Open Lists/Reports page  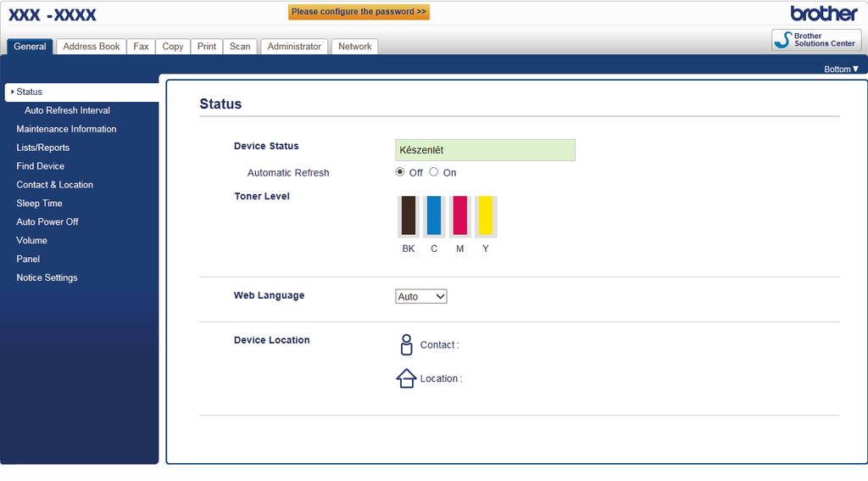pos(42,148)
